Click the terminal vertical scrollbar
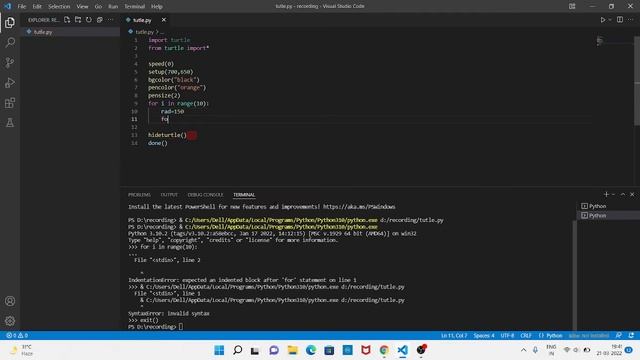 click(575, 276)
